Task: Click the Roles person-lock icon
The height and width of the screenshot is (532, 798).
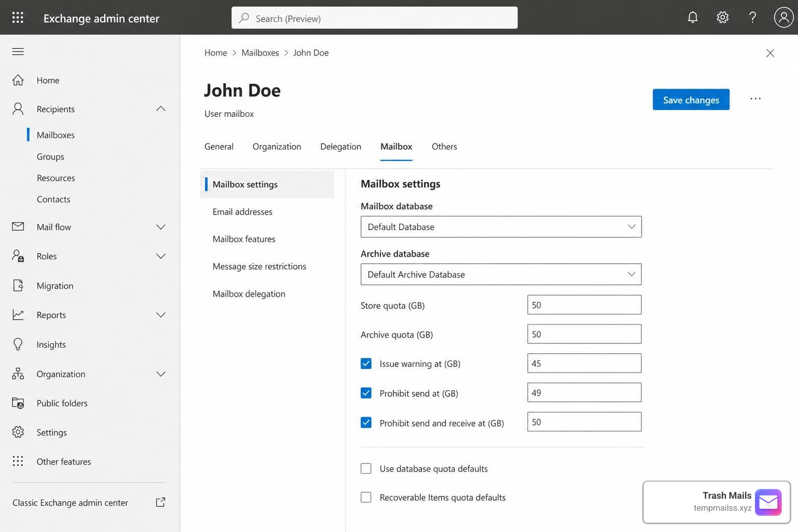Action: tap(18, 256)
